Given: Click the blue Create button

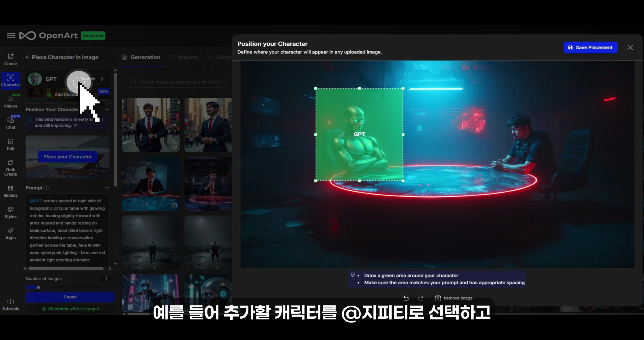Looking at the screenshot, I should click(70, 297).
